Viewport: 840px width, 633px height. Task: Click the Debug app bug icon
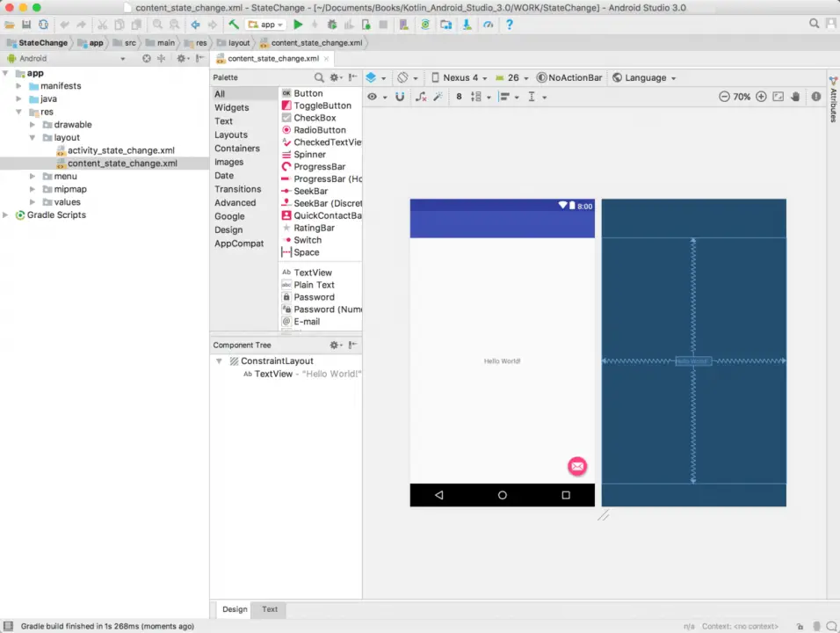tap(331, 25)
